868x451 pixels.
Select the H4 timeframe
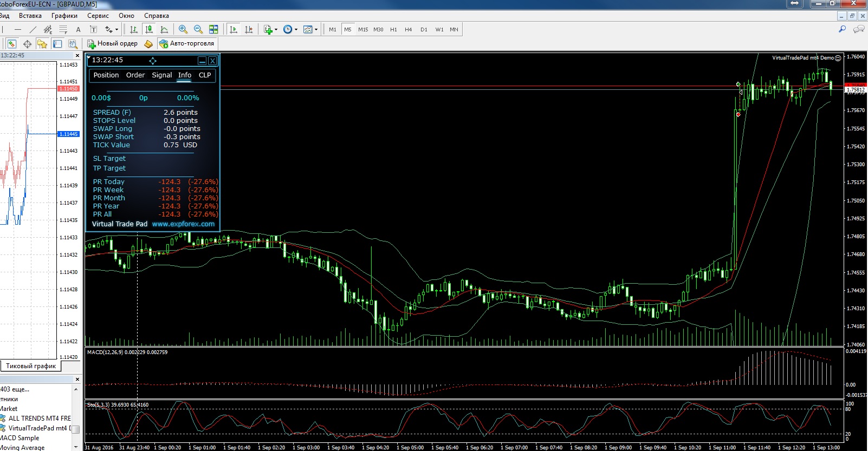pos(409,29)
